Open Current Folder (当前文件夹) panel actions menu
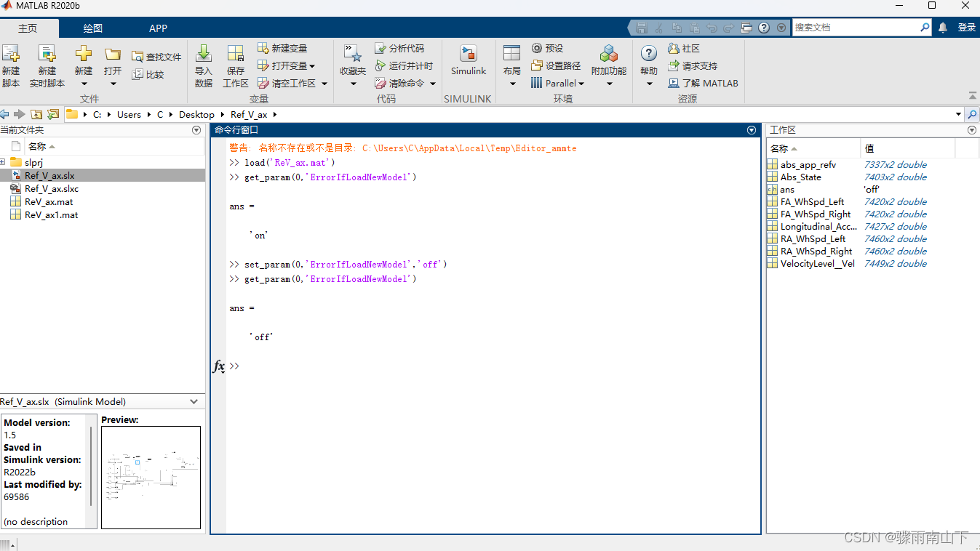Image resolution: width=980 pixels, height=551 pixels. 196,130
